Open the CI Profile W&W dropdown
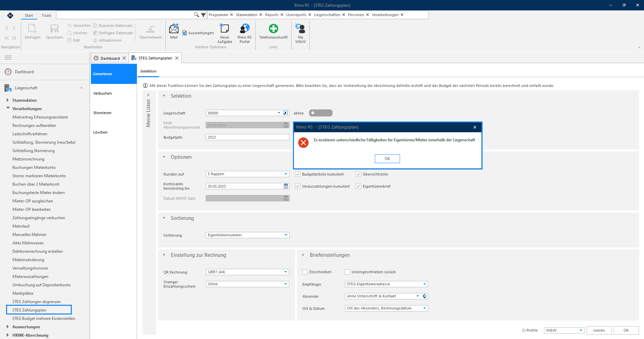Image resolution: width=644 pixels, height=339 pixels. pyautogui.click(x=581, y=330)
